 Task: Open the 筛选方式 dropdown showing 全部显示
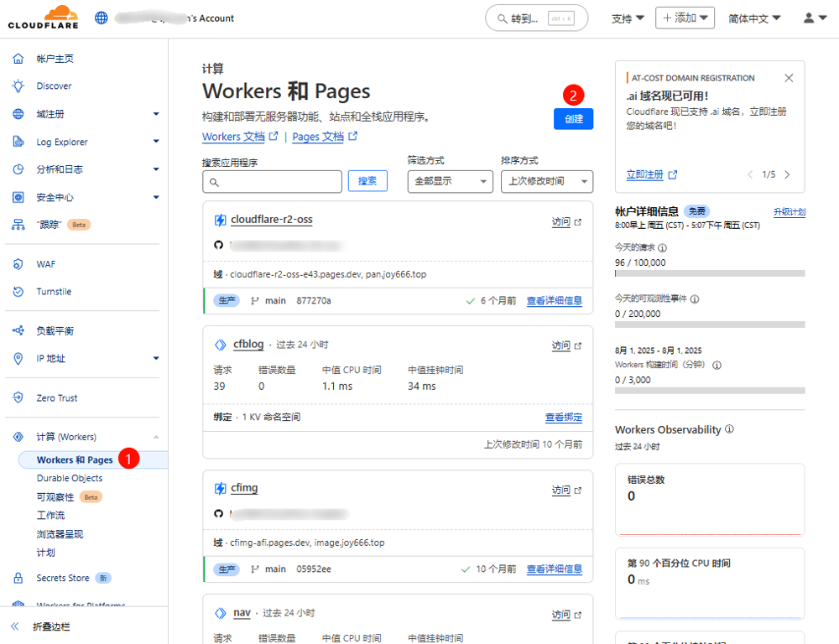coord(450,181)
